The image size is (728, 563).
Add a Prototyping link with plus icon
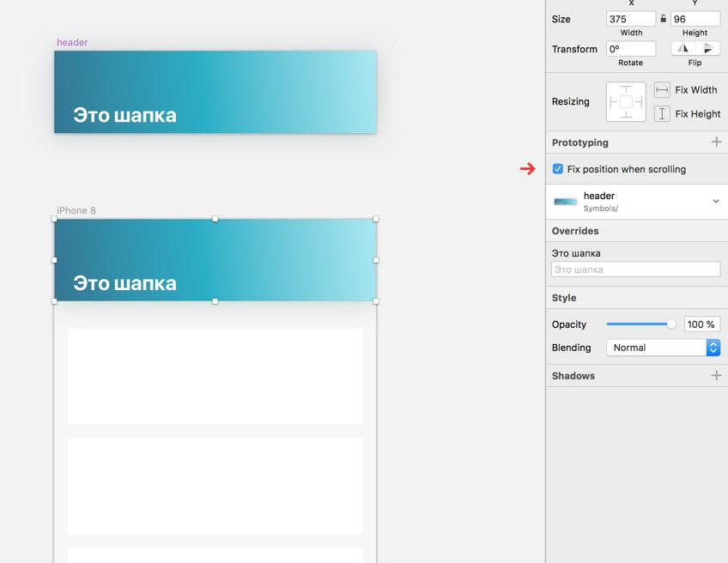point(716,142)
